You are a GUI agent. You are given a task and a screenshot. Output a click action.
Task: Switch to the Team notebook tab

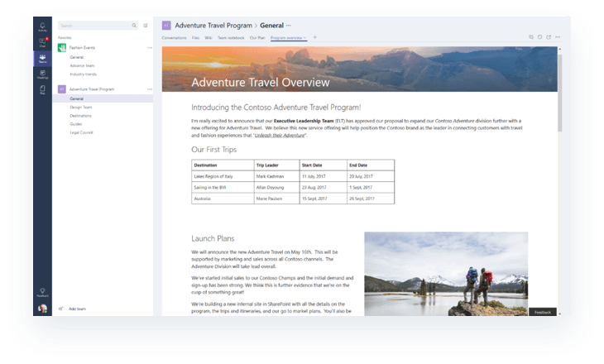point(231,38)
